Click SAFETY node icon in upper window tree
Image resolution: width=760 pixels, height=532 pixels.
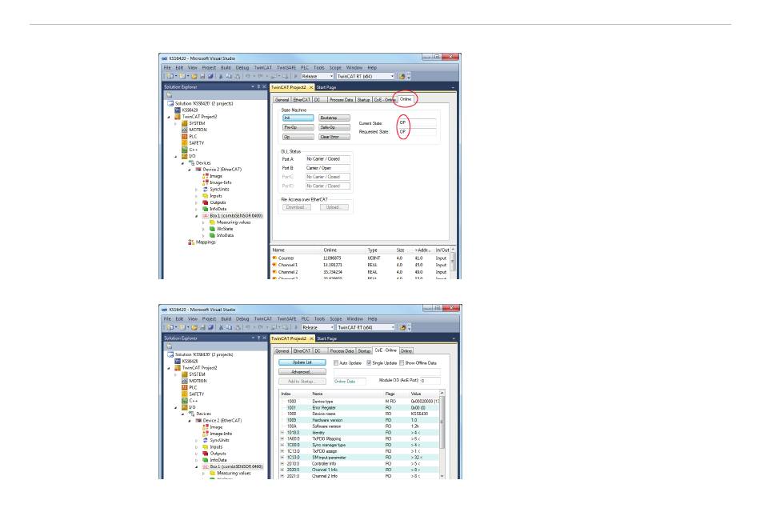pos(184,143)
